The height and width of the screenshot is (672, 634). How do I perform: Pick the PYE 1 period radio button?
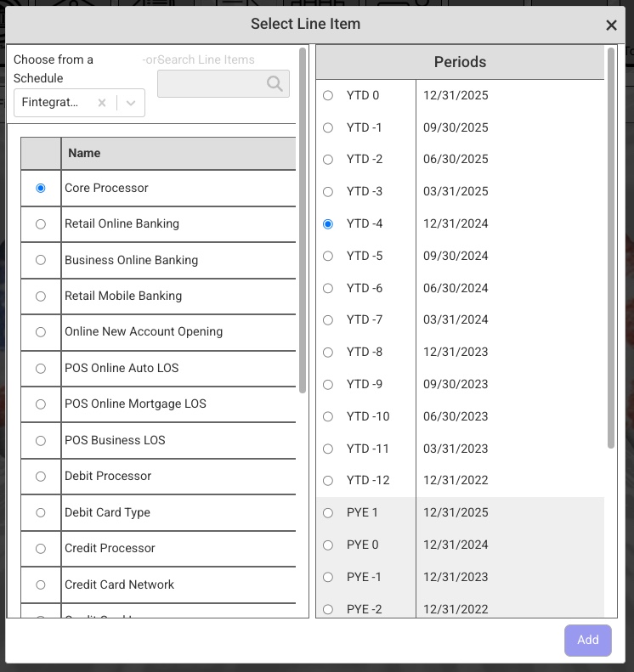[x=328, y=513]
